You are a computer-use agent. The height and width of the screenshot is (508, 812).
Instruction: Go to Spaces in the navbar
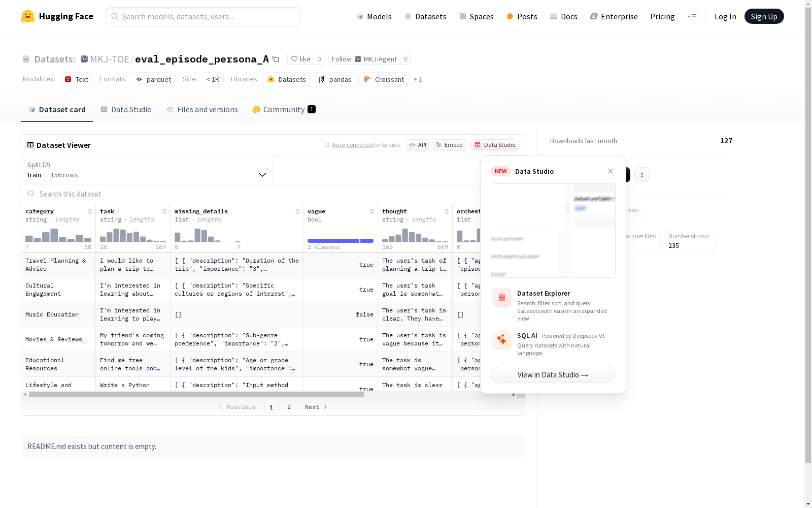(x=477, y=16)
